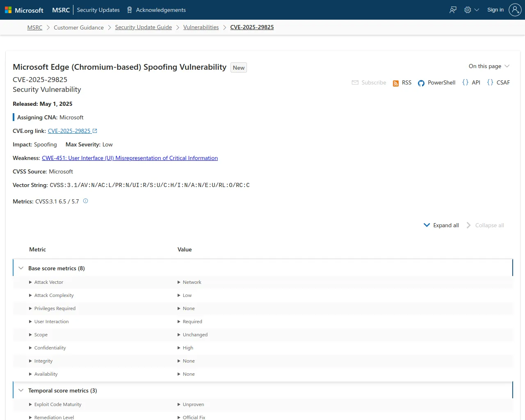Click the Subscribe envelope icon
This screenshot has width=525, height=420.
click(355, 82)
